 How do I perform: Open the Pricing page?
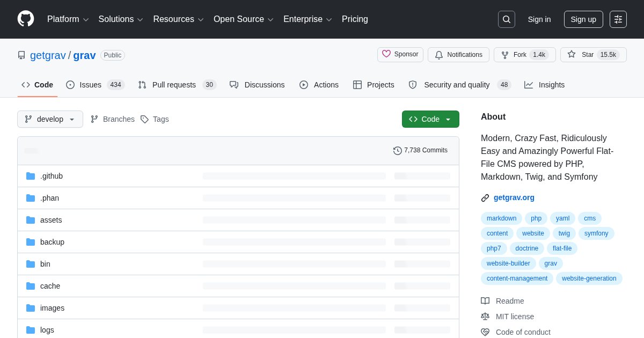pos(355,19)
